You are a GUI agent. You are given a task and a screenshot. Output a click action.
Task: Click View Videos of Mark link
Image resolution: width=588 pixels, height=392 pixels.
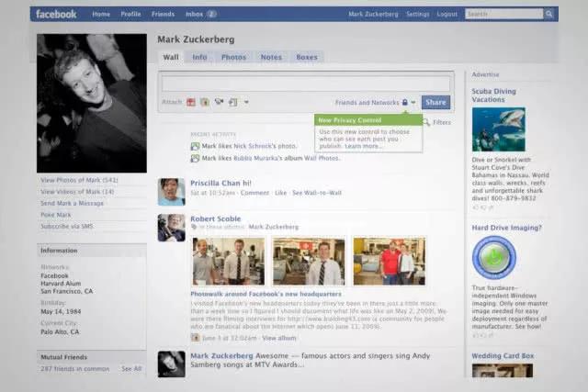click(x=77, y=192)
